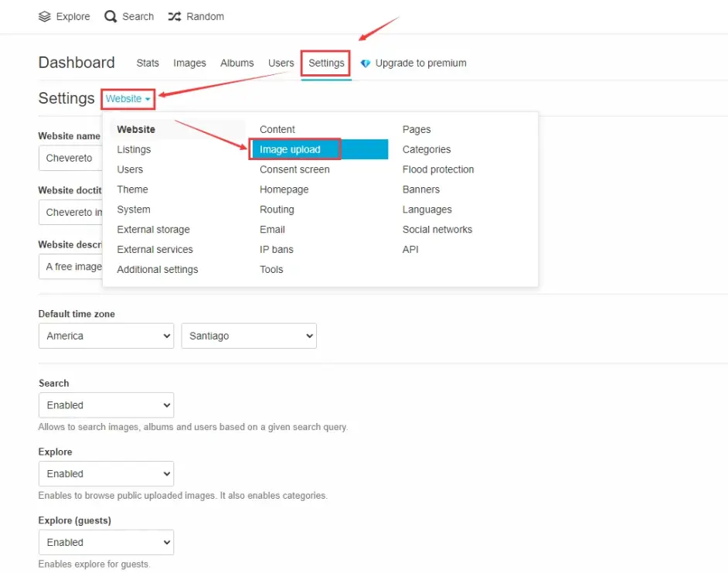Click Upgrade to premium link
The width and height of the screenshot is (728, 573).
[x=420, y=63]
